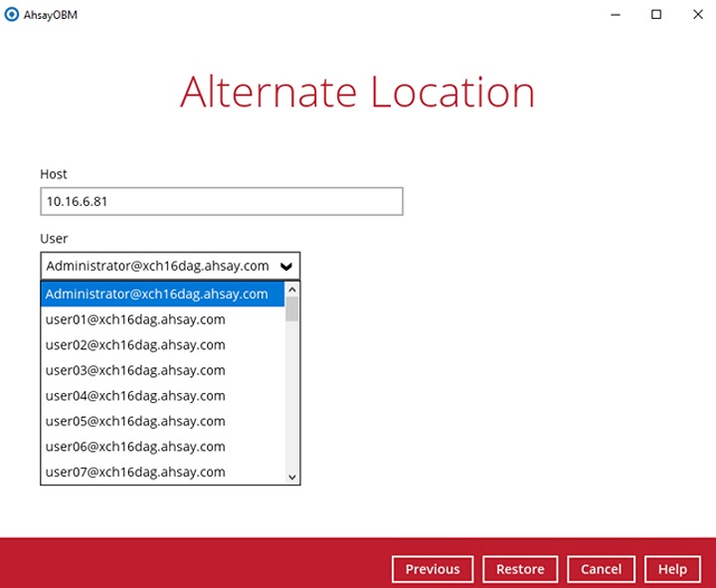Choose user04@xch16dag.ahsay.com entry
Viewport: 716px width, 588px height.
coord(135,396)
